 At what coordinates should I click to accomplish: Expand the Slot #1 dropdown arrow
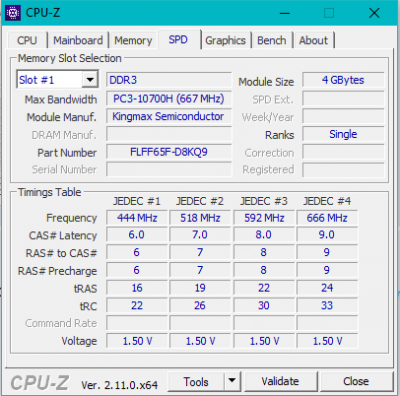90,80
